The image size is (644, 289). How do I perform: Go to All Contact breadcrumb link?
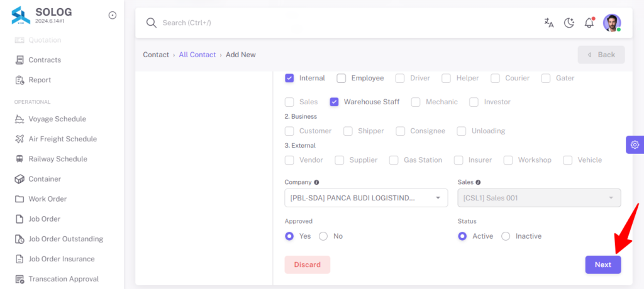(x=197, y=55)
